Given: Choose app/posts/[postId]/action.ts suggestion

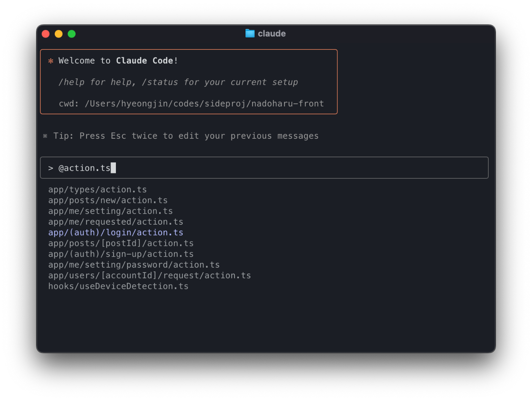Looking at the screenshot, I should [x=121, y=243].
